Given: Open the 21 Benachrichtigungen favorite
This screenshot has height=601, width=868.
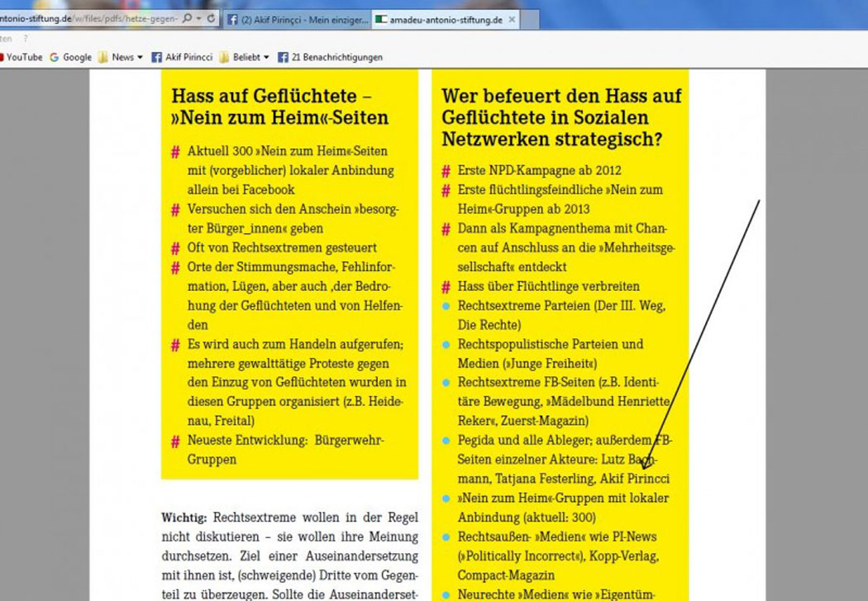Looking at the screenshot, I should pos(331,57).
